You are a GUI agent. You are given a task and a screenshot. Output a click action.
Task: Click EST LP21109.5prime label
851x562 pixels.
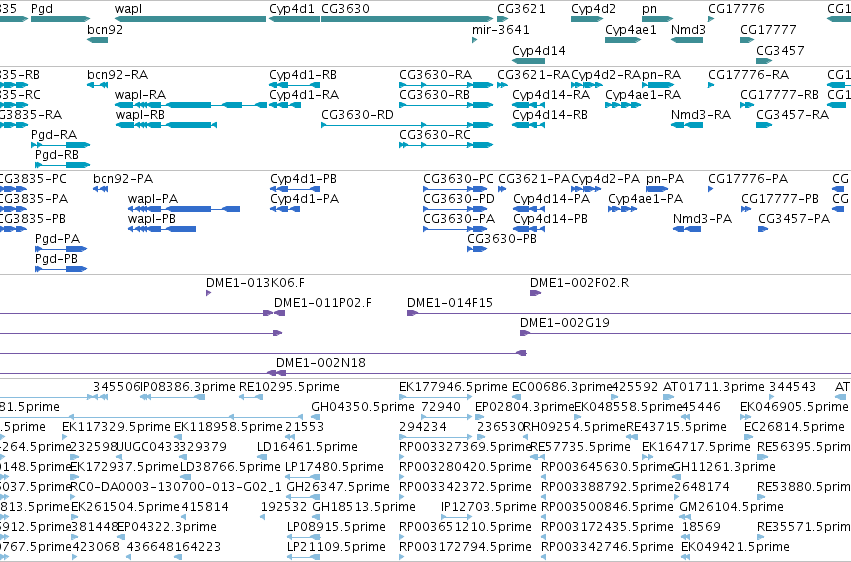coord(336,547)
